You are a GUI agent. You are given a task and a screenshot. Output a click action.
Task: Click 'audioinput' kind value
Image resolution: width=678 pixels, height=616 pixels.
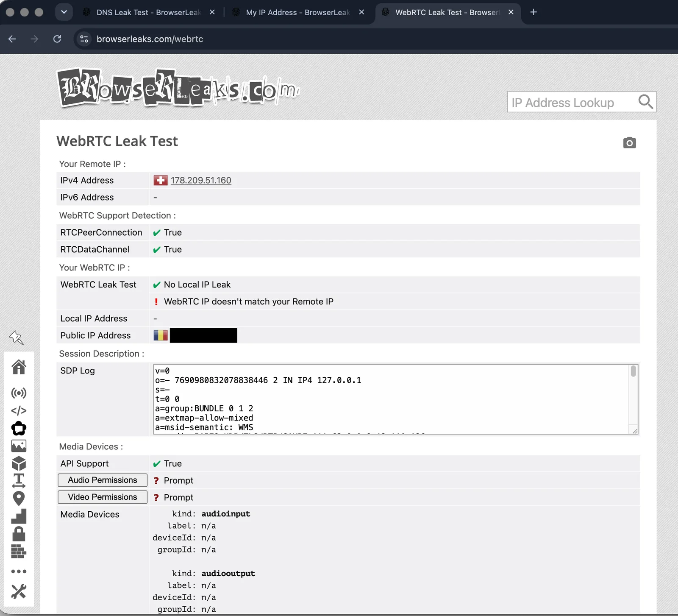coord(226,514)
